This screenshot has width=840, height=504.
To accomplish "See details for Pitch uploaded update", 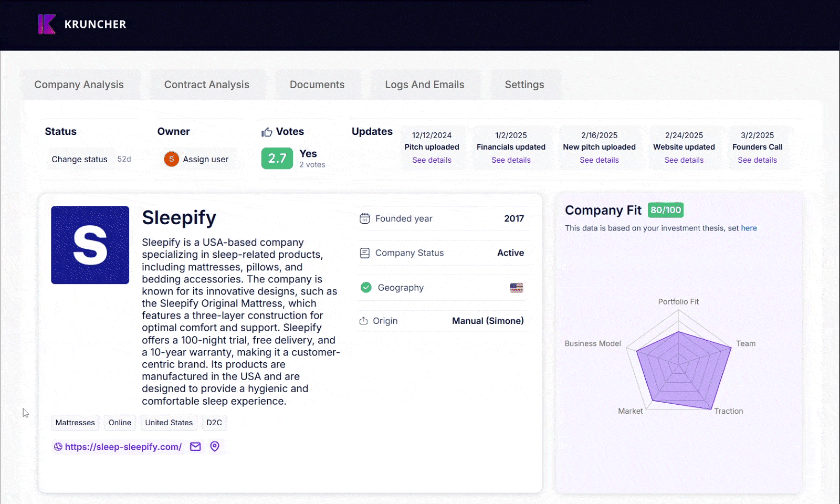I will (x=432, y=160).
